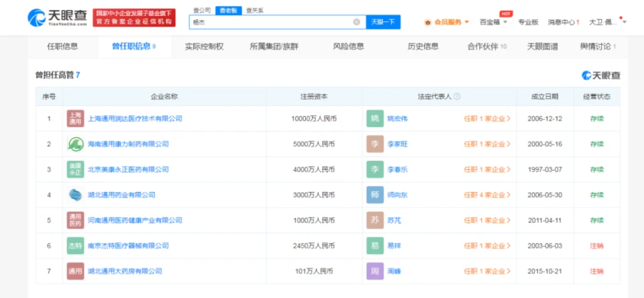The height and width of the screenshot is (298, 644).
Task: Open the 任职信息 tab
Action: [x=62, y=46]
